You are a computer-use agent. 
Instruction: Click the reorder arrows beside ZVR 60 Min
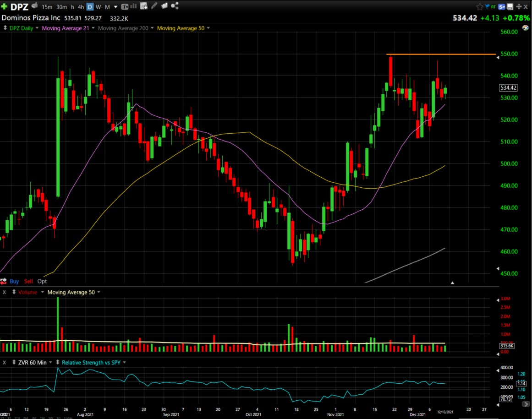click(x=14, y=362)
